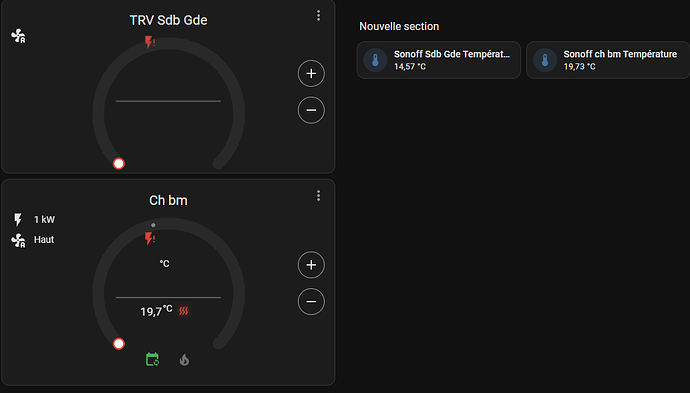Image resolution: width=690 pixels, height=393 pixels.
Task: Select the flame heat mode icon
Action: pos(184,360)
